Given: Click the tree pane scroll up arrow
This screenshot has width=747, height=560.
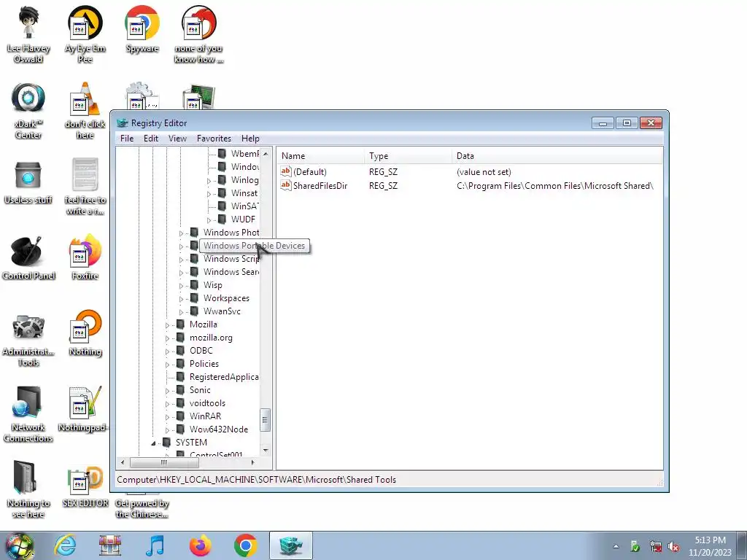Looking at the screenshot, I should click(266, 154).
